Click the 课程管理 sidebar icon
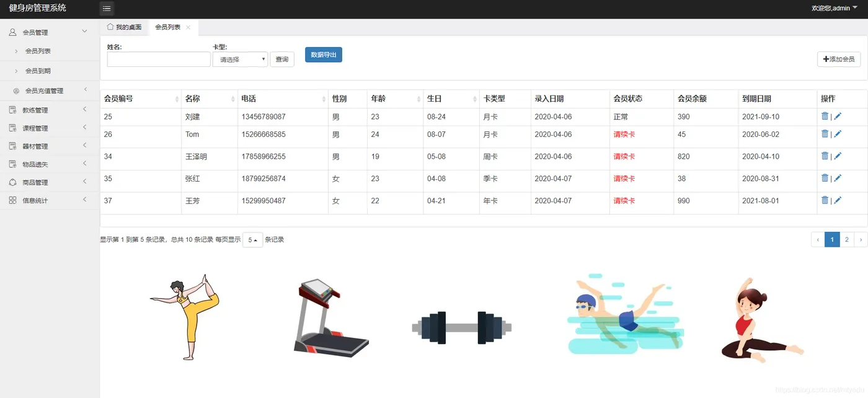 coord(12,128)
